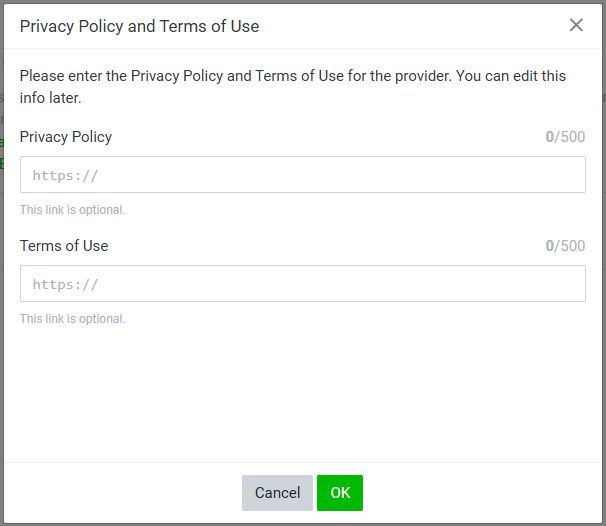Click optional-link hint under Privacy Policy field

(x=72, y=210)
